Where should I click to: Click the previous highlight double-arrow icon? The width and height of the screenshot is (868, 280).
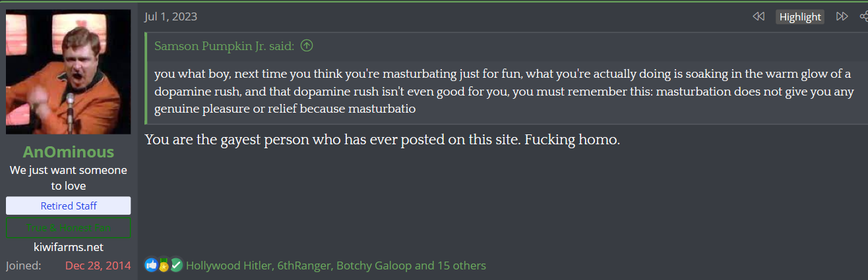[x=759, y=16]
